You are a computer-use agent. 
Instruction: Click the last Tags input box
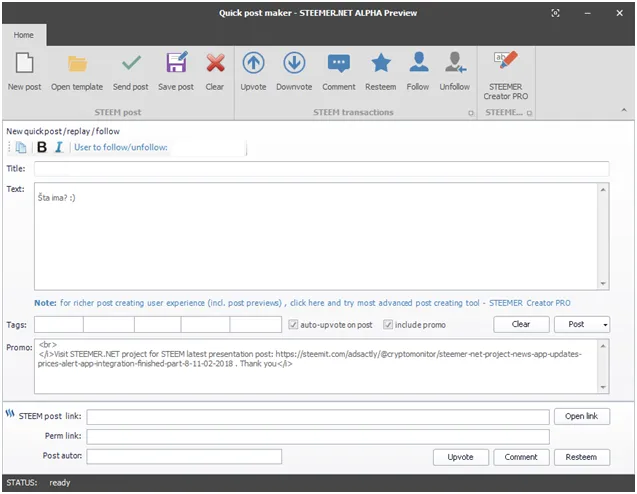point(256,325)
